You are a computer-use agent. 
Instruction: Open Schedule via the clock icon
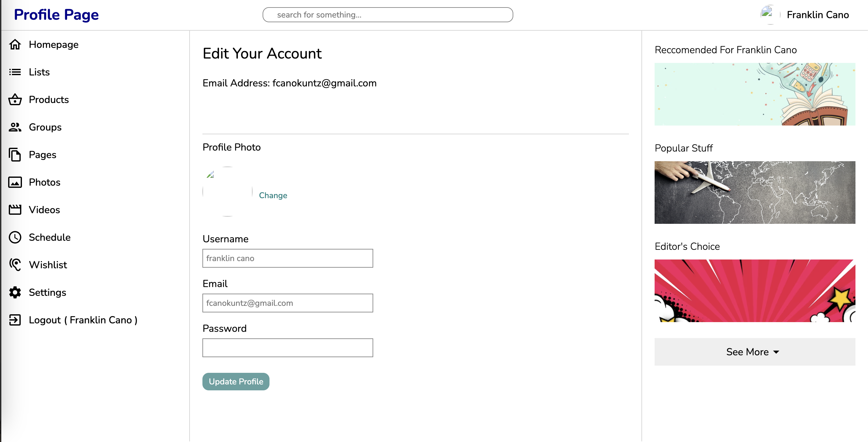[15, 237]
